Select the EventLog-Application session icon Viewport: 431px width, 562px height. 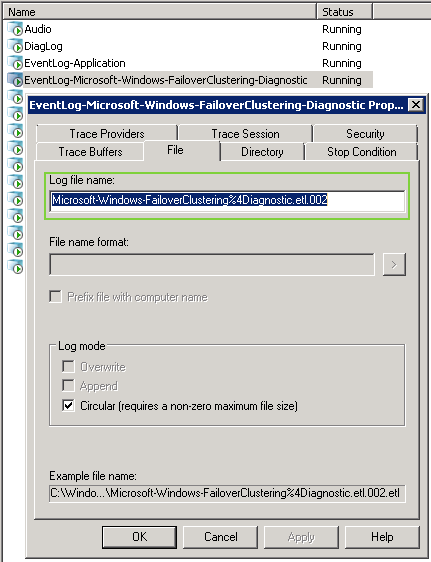coord(15,63)
